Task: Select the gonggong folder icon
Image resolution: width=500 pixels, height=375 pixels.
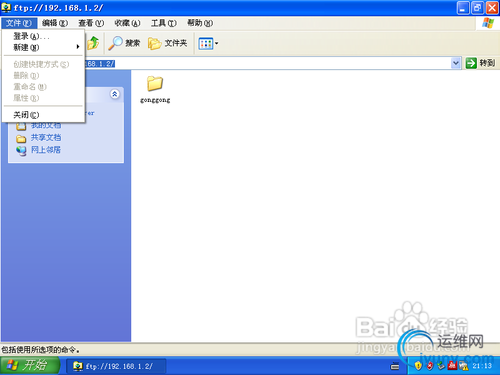Action: [155, 83]
